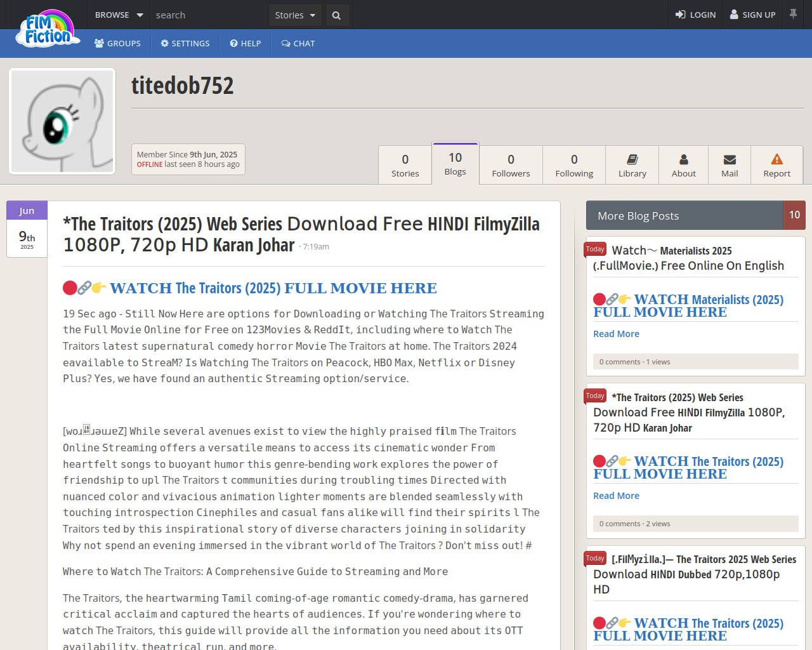This screenshot has height=650, width=812.
Task: Open the About tab
Action: 684,165
